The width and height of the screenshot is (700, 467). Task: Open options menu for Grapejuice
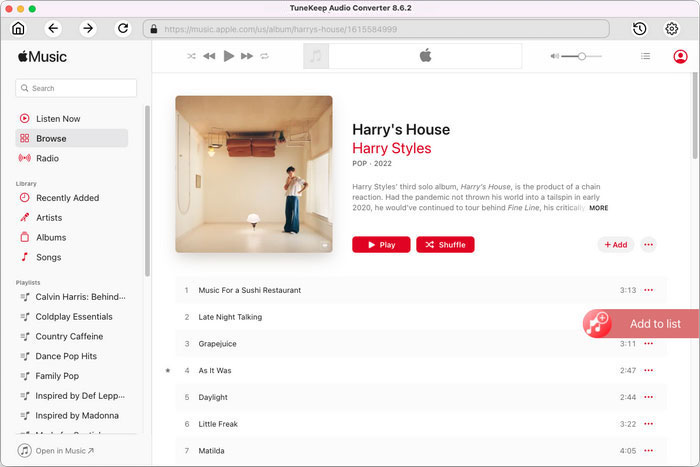[648, 344]
